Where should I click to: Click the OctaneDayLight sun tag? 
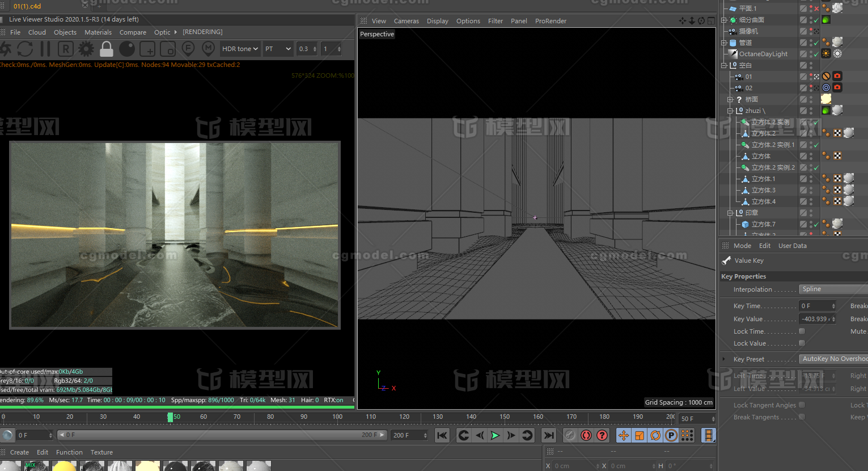point(826,54)
